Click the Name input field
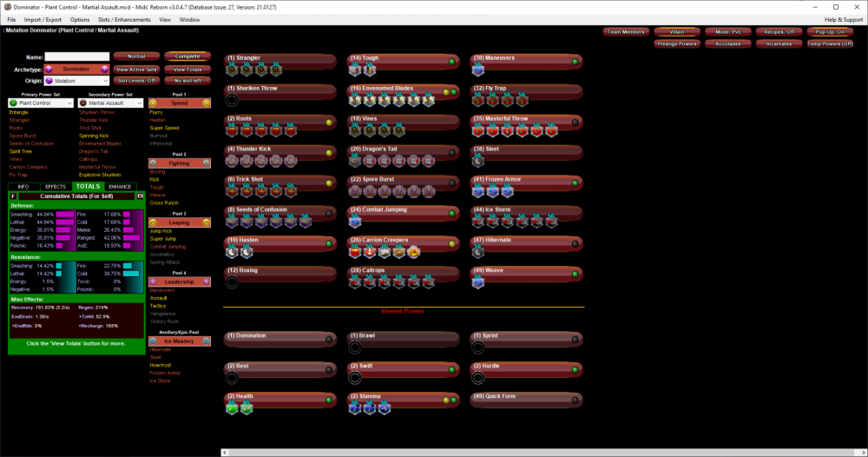The height and width of the screenshot is (457, 868). 77,57
